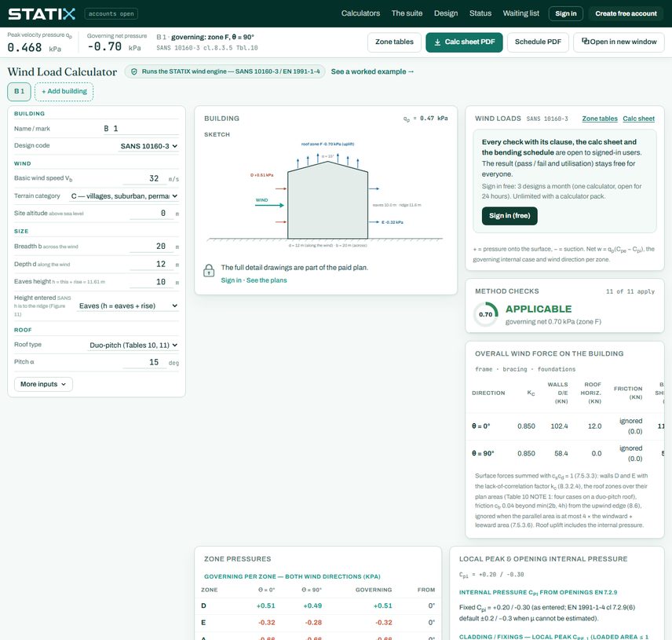
Task: Click SANS 10160-3 cl.8.3.5 Tbl.10 reference
Action: coord(207,48)
